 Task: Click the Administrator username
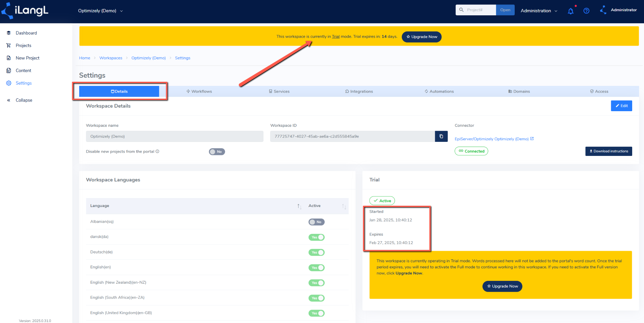pos(624,10)
